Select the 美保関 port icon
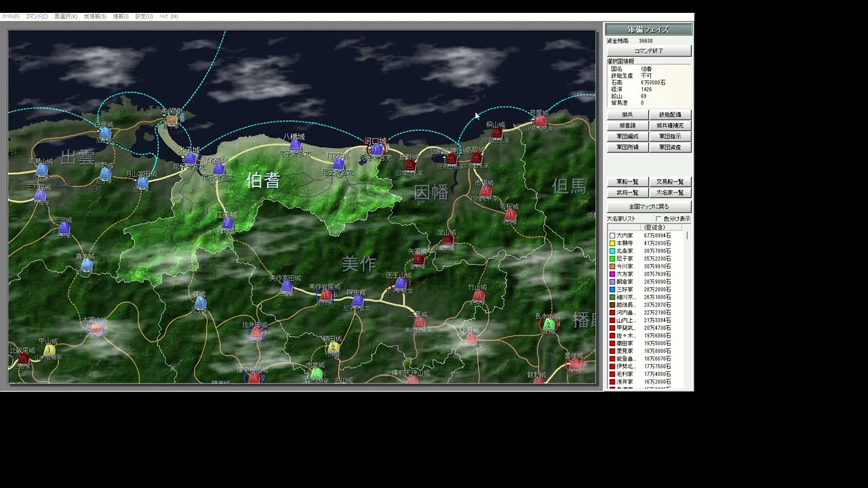This screenshot has width=868, height=488. click(172, 120)
